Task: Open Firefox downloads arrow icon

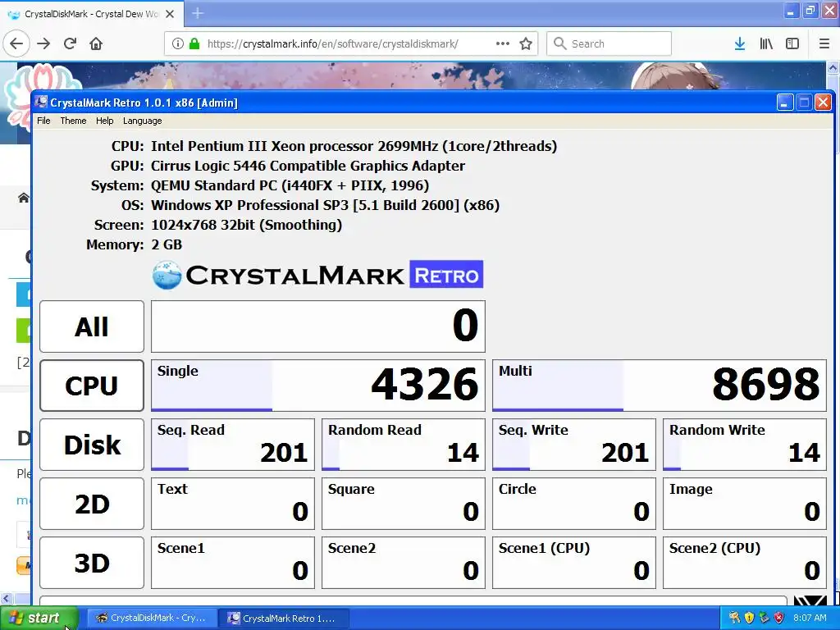Action: click(740, 43)
